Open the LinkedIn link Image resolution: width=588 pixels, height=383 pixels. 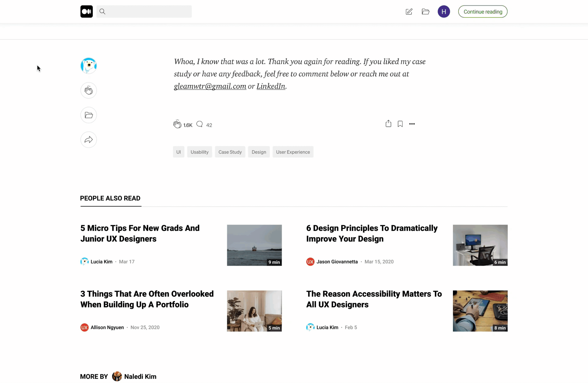pyautogui.click(x=271, y=86)
